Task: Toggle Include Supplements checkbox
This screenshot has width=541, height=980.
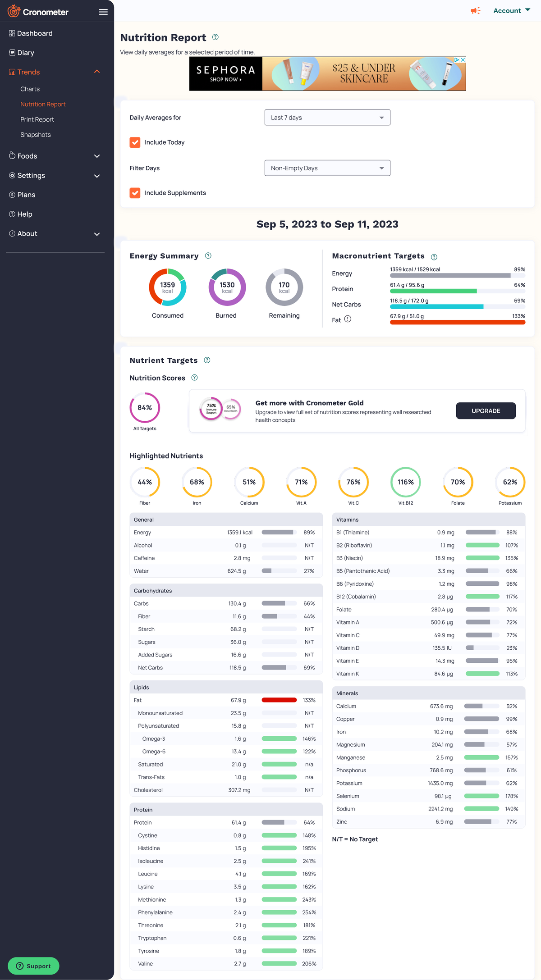Action: tap(135, 193)
